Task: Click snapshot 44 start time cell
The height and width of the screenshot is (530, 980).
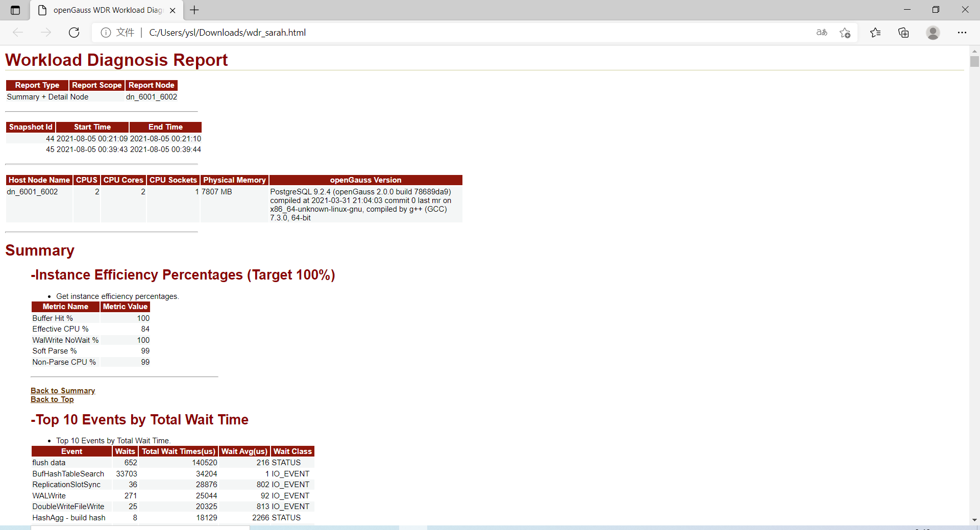Action: [92, 139]
